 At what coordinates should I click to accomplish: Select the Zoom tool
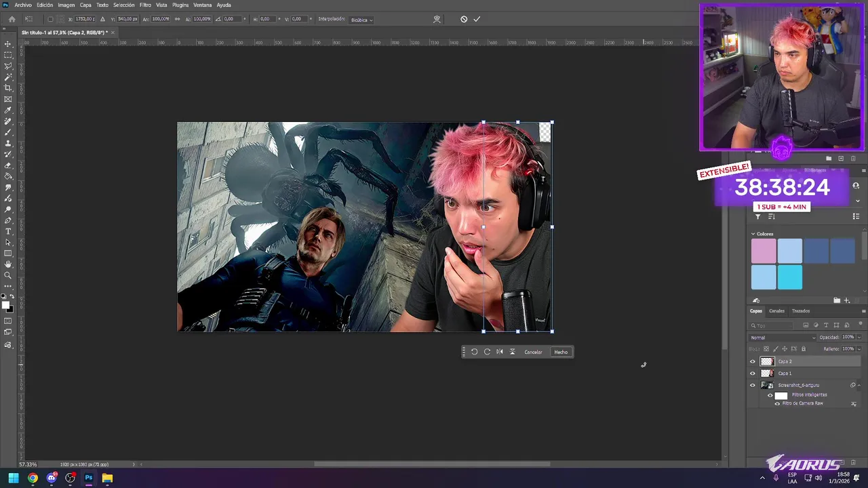coord(8,275)
